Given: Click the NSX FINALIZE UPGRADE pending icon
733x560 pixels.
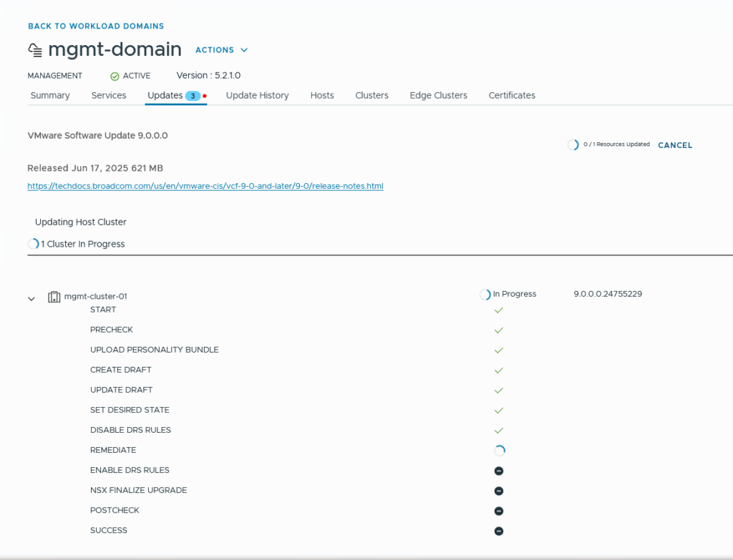Looking at the screenshot, I should point(499,491).
